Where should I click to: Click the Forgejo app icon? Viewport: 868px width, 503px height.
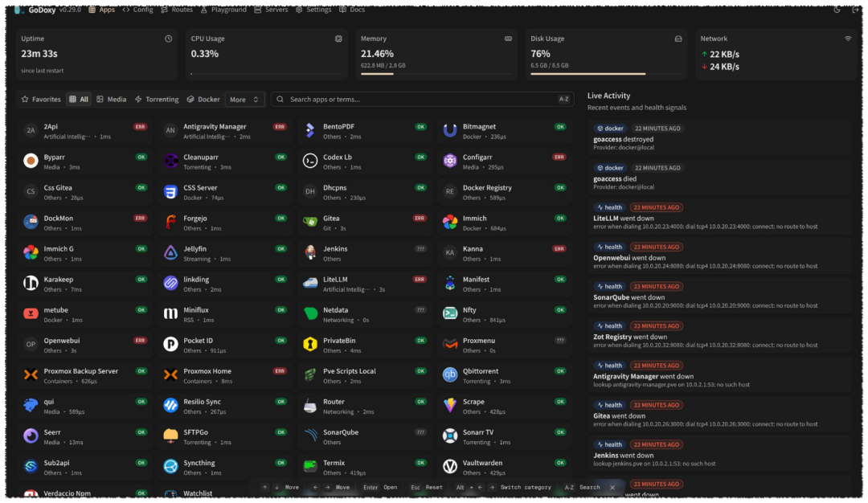coord(170,222)
